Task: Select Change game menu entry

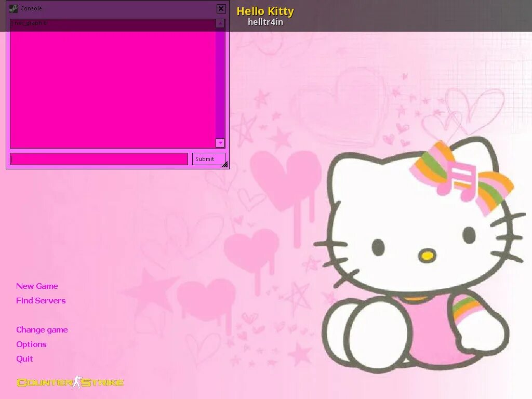Action: (42, 330)
